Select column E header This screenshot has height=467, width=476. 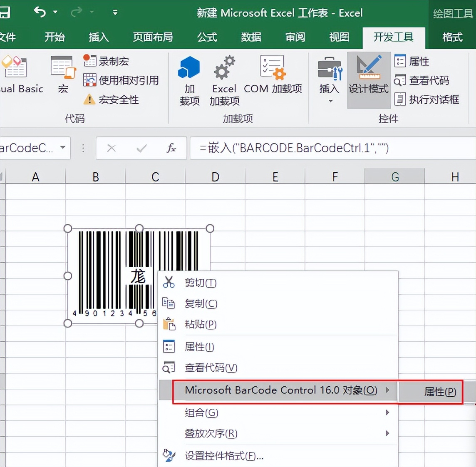[x=275, y=177]
